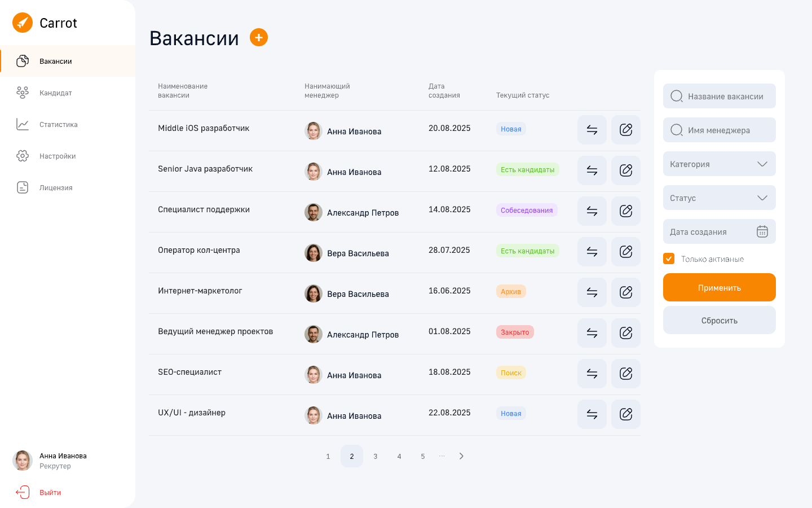Click transfer icon for Оператор кол-центра
The height and width of the screenshot is (508, 812).
coord(592,252)
